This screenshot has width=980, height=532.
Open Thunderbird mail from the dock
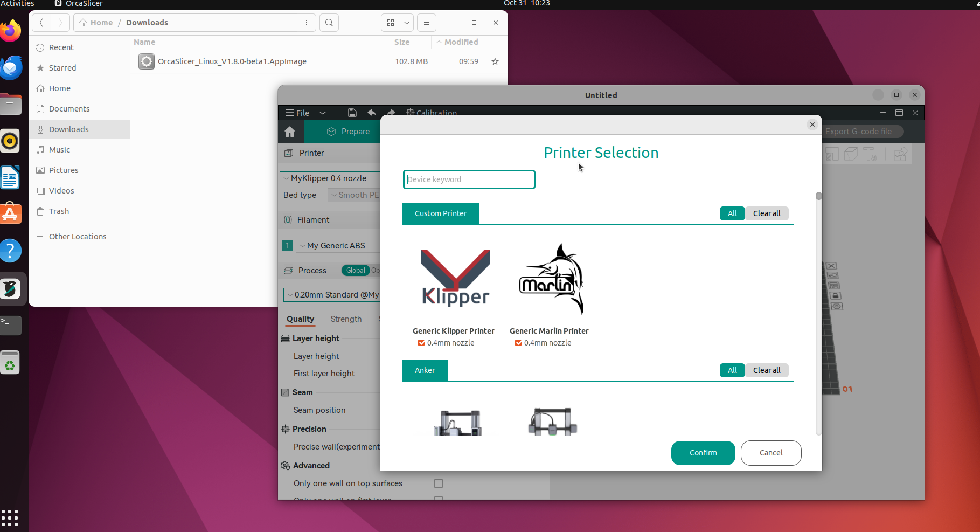10,67
